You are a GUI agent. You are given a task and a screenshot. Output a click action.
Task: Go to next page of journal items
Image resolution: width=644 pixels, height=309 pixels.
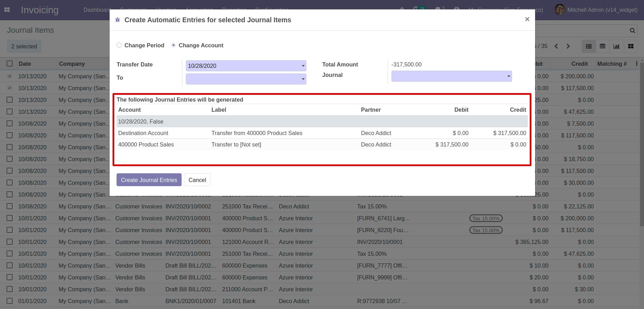coord(568,46)
